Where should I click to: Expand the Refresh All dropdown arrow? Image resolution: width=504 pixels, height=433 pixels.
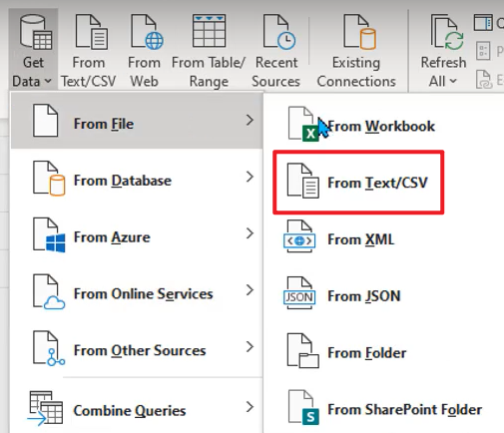click(453, 81)
